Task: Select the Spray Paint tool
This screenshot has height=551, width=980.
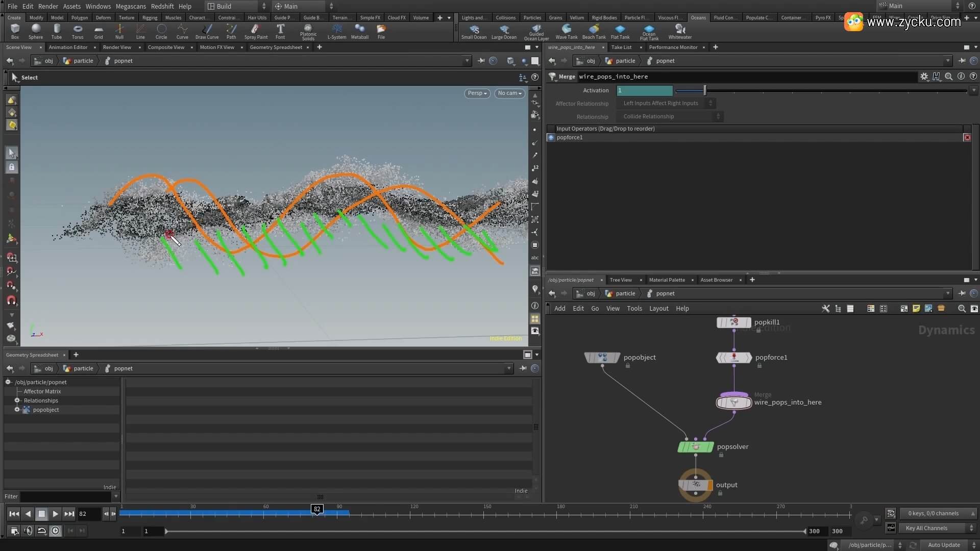Action: 256,30
